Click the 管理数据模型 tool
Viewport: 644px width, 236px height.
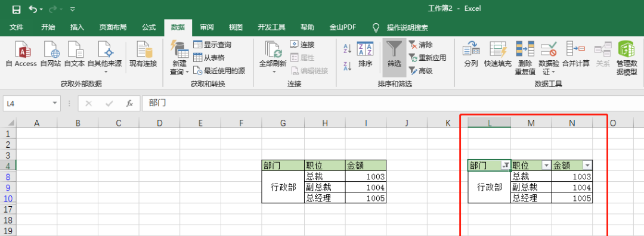click(626, 57)
